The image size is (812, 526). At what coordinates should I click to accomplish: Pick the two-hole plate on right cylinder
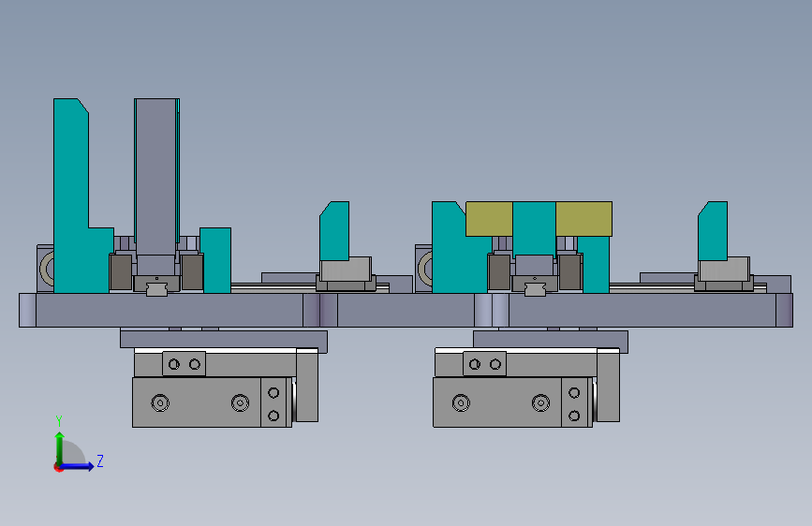click(x=484, y=364)
